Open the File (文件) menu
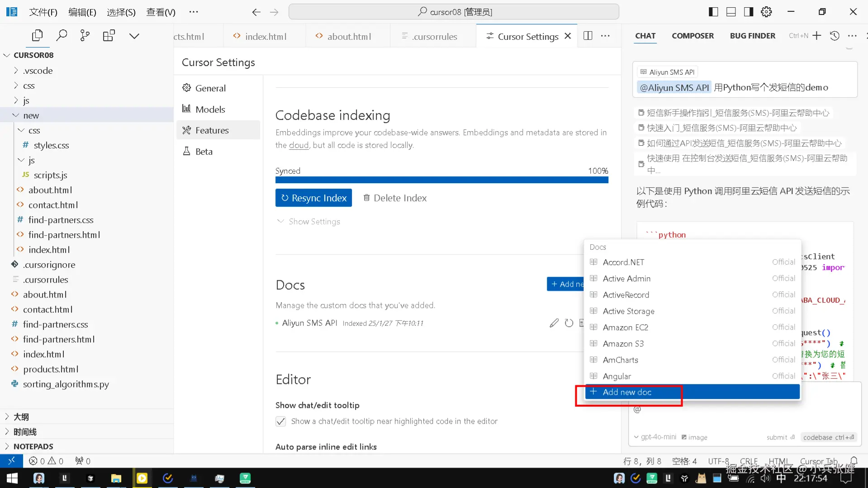 pos(43,12)
